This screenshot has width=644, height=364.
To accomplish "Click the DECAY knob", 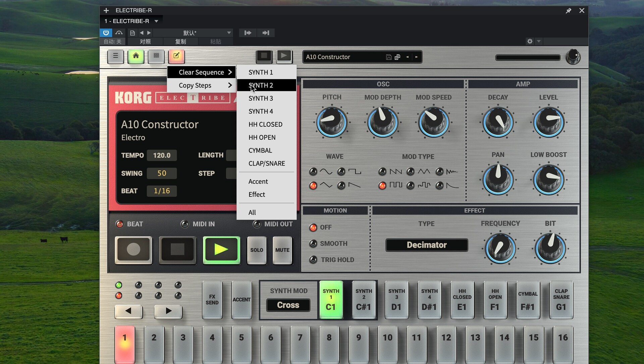I will 498,122.
